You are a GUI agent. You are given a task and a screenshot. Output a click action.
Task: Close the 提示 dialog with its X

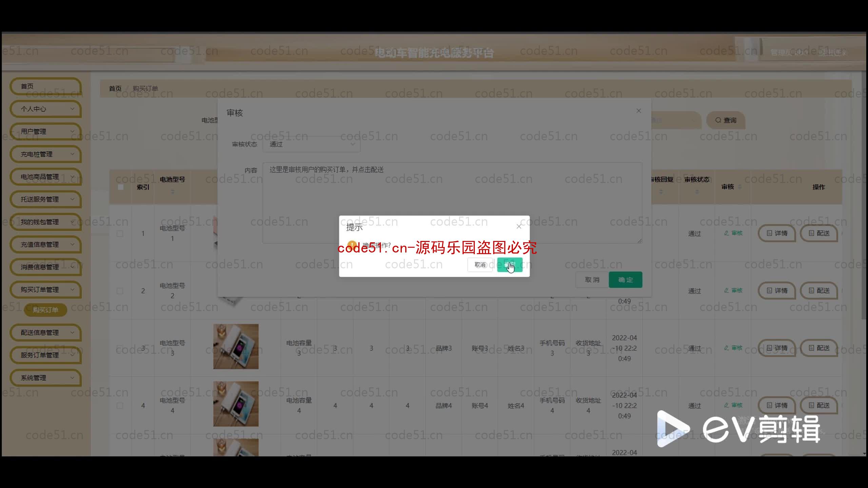click(x=519, y=226)
